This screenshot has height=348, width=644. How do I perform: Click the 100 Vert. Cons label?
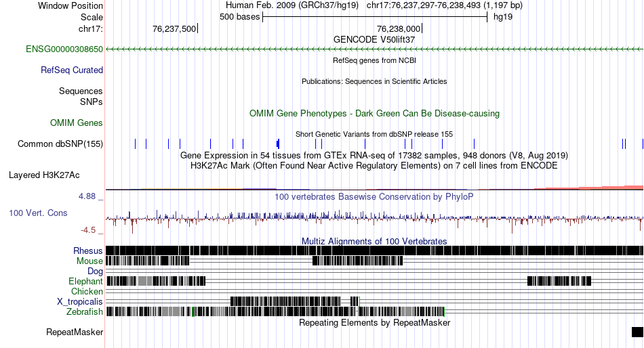coord(38,213)
